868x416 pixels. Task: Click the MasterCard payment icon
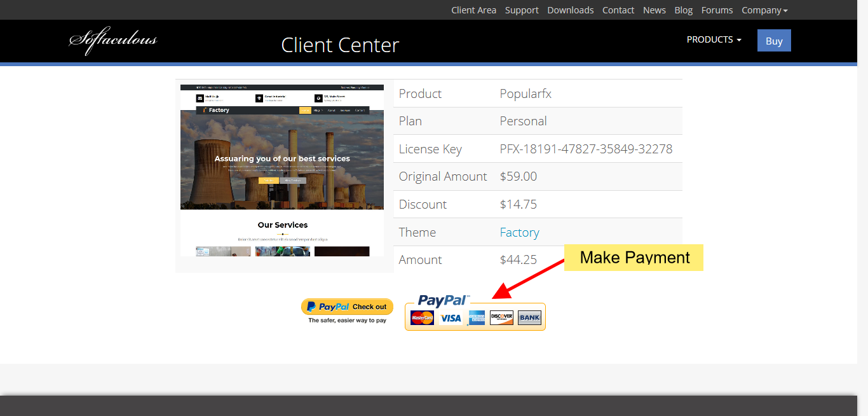coord(422,317)
